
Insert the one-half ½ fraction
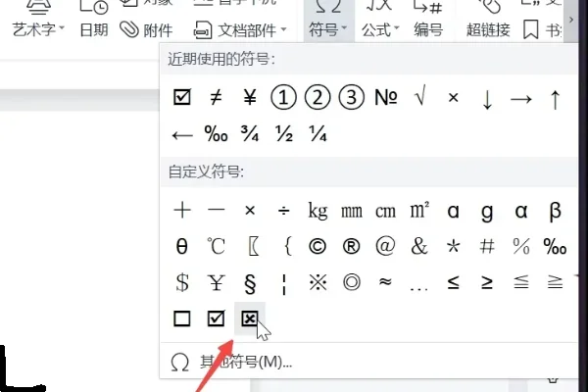[x=284, y=133]
